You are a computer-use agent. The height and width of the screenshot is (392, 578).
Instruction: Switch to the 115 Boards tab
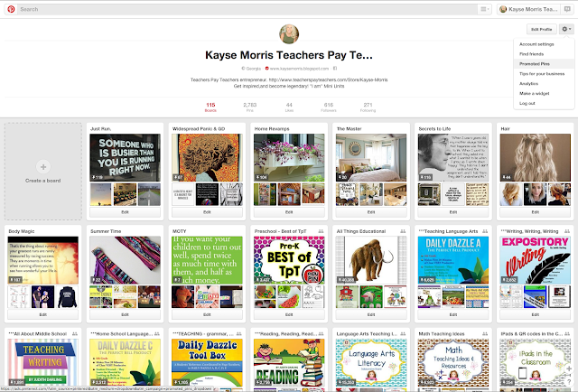pos(210,107)
